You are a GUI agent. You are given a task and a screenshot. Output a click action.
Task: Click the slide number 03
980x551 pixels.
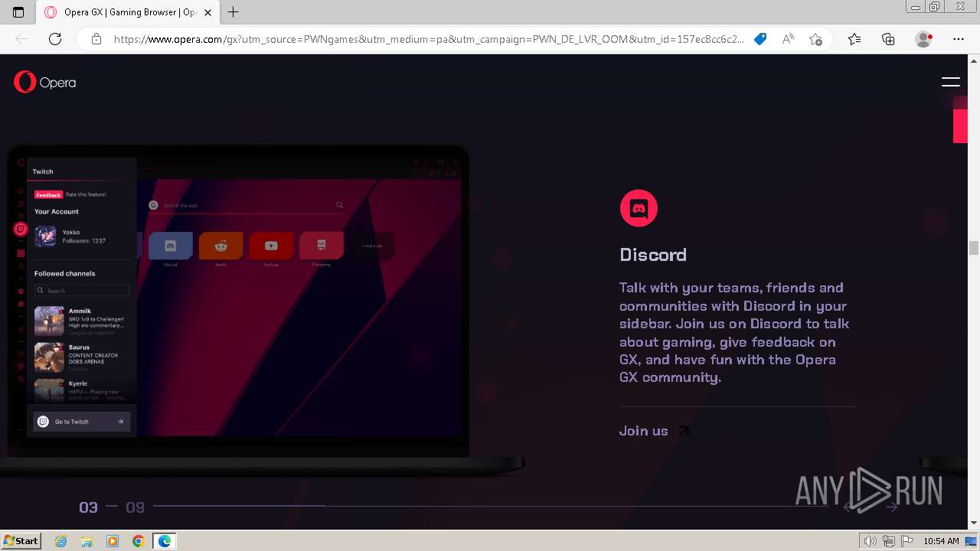(89, 507)
